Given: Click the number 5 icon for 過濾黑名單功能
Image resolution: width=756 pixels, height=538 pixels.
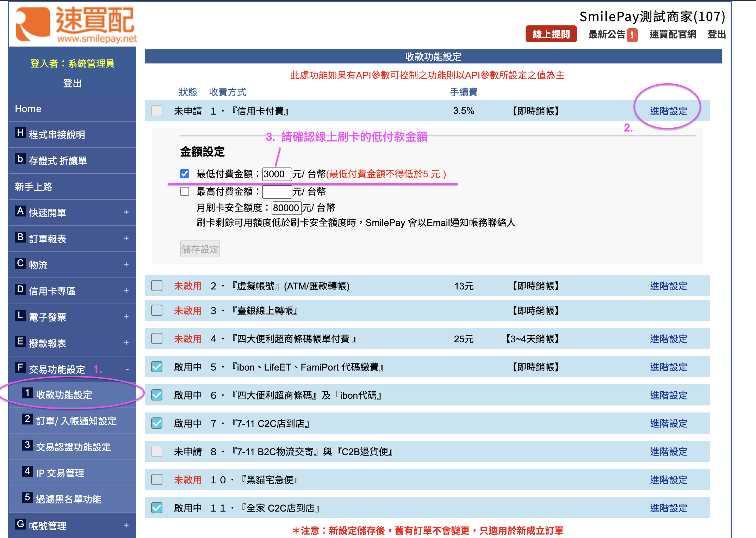Looking at the screenshot, I should click(27, 497).
